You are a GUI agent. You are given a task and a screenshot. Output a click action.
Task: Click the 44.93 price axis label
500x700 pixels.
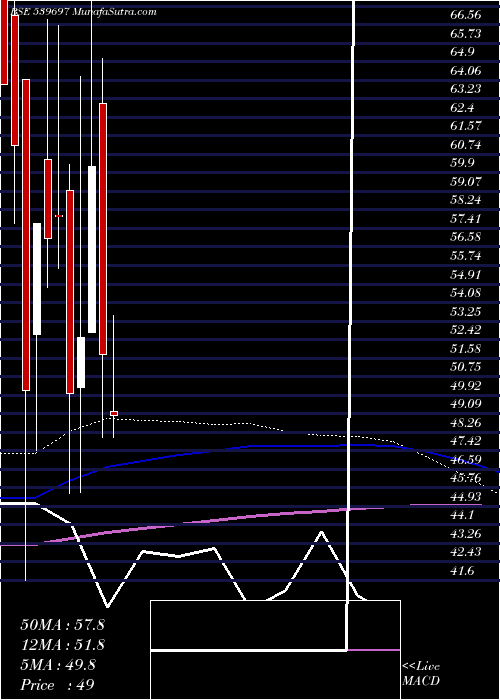pos(466,497)
